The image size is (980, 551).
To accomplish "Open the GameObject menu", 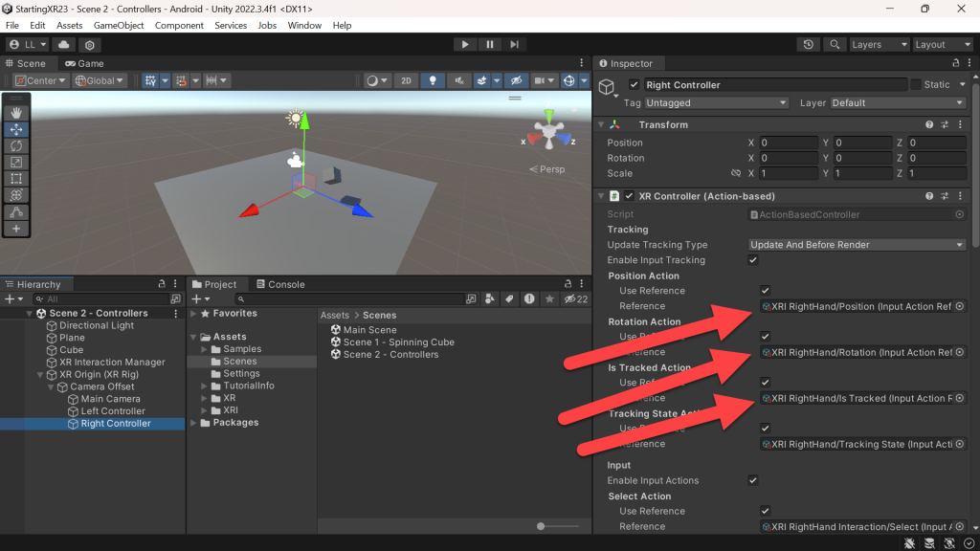I will click(x=119, y=26).
